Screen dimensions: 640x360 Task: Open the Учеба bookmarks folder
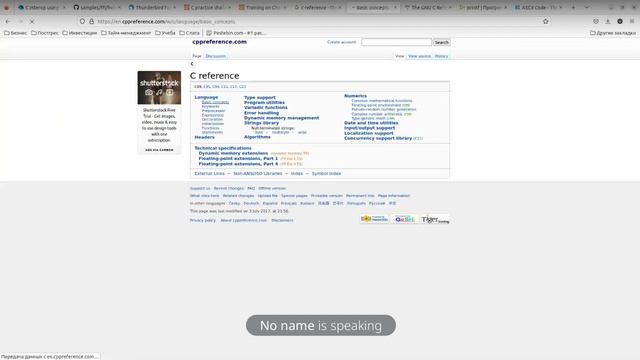coord(165,33)
